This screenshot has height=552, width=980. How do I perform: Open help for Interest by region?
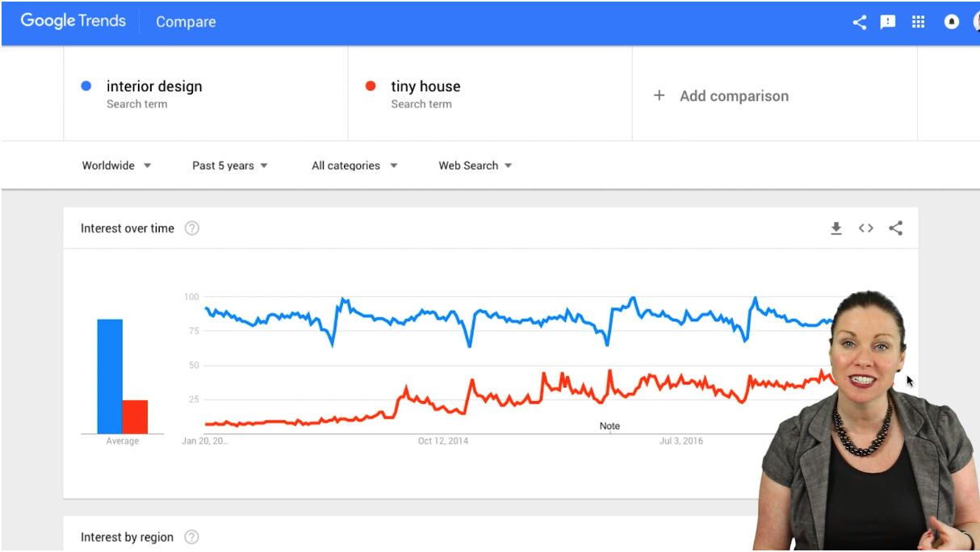coord(191,537)
